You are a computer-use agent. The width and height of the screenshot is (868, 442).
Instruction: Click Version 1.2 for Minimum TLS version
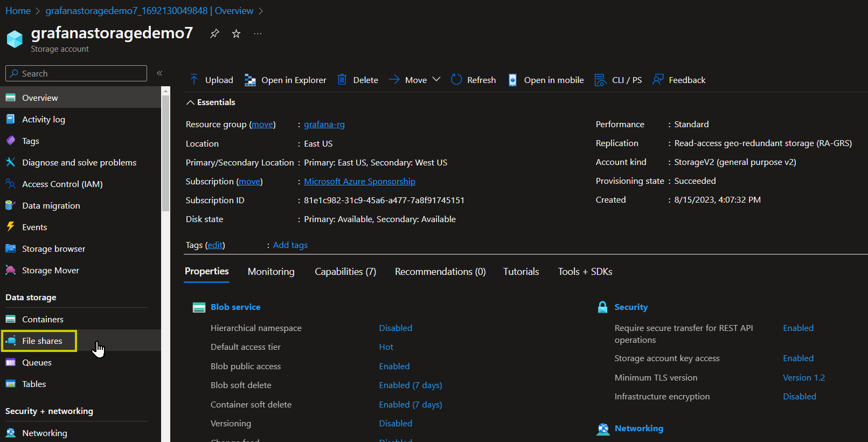point(804,378)
